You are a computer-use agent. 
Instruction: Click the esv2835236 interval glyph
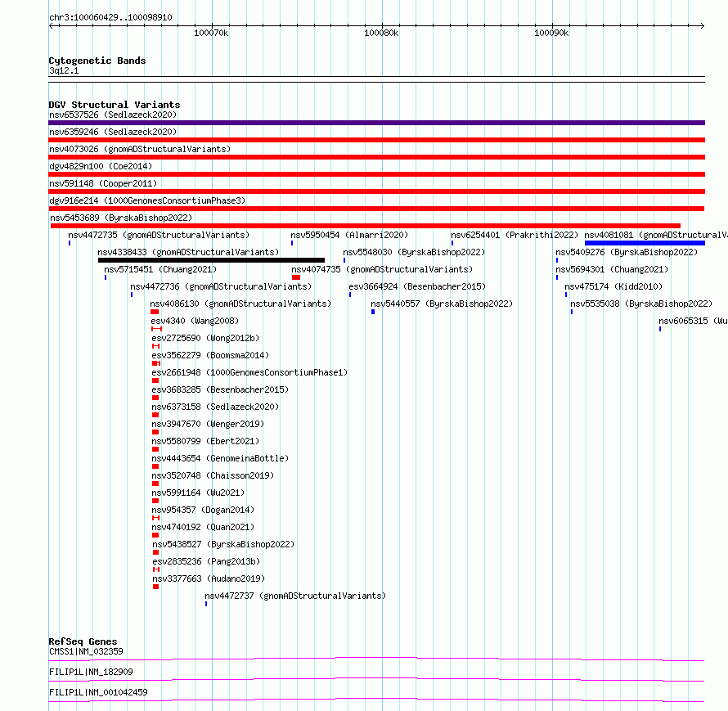(156, 569)
